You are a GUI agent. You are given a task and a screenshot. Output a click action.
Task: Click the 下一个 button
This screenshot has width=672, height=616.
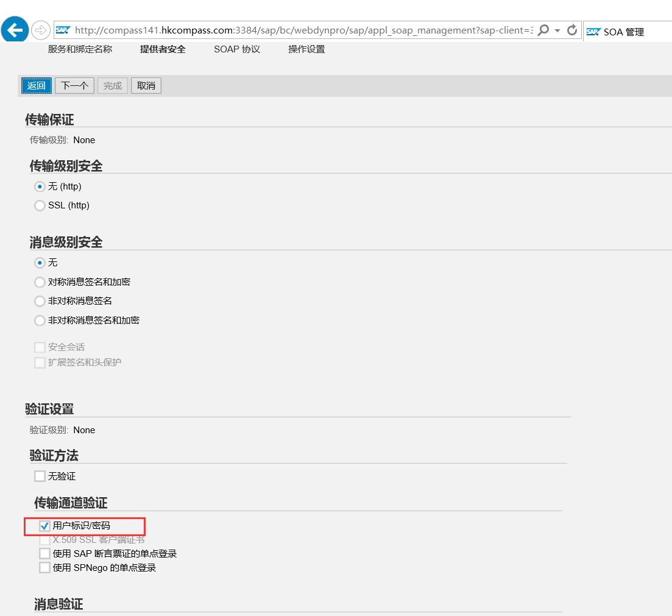click(x=74, y=86)
